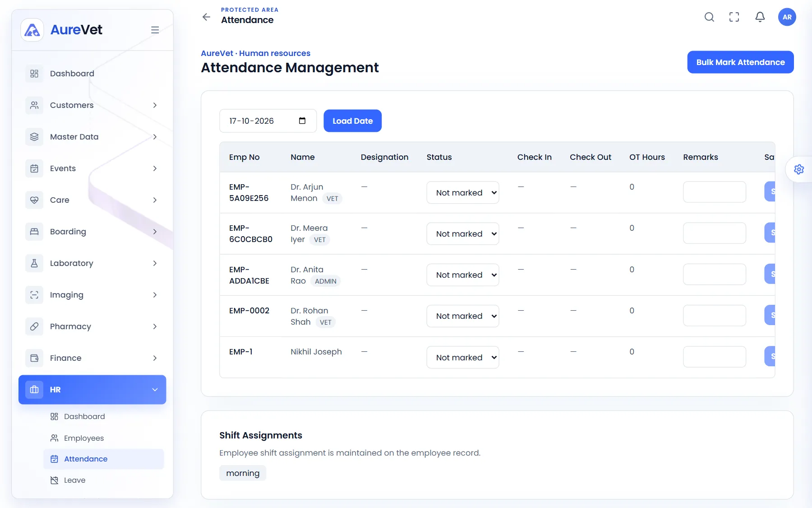Open the notifications bell
Image resolution: width=812 pixels, height=508 pixels.
[760, 17]
